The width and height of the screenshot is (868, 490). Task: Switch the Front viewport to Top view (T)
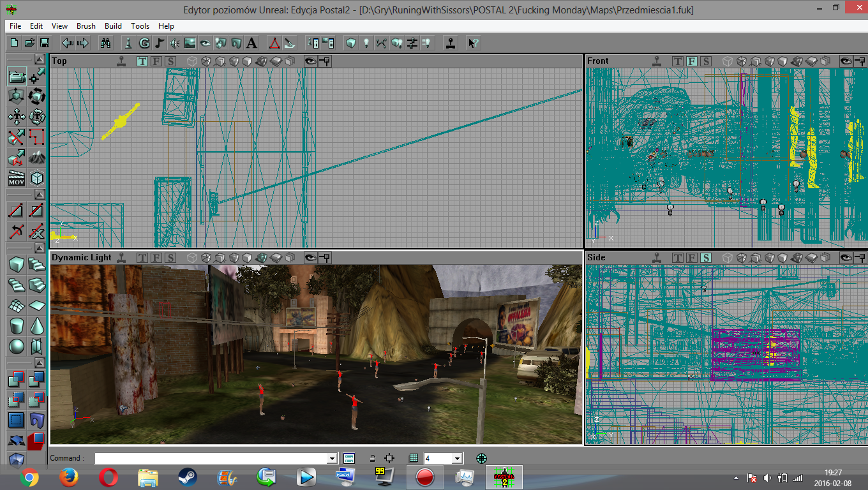678,61
